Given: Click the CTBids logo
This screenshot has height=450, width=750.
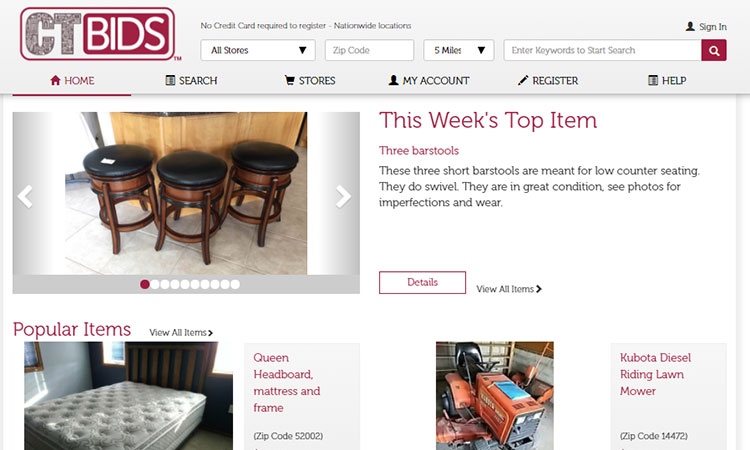Looking at the screenshot, I should point(98,34).
